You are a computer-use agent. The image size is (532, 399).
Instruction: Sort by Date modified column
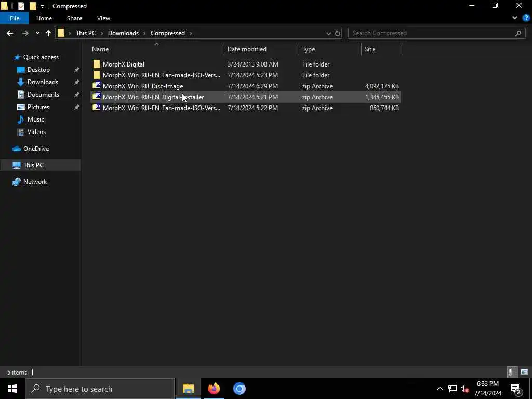coord(247,49)
